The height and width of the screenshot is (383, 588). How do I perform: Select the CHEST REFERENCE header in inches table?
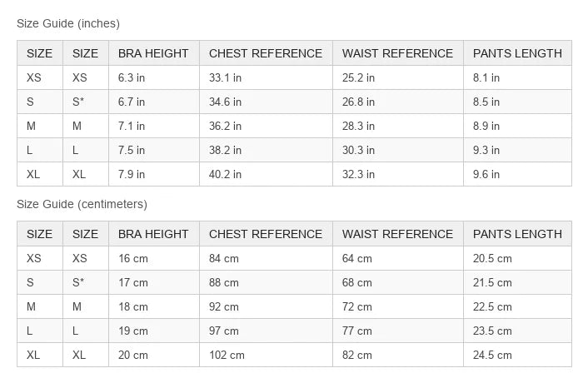pos(266,53)
